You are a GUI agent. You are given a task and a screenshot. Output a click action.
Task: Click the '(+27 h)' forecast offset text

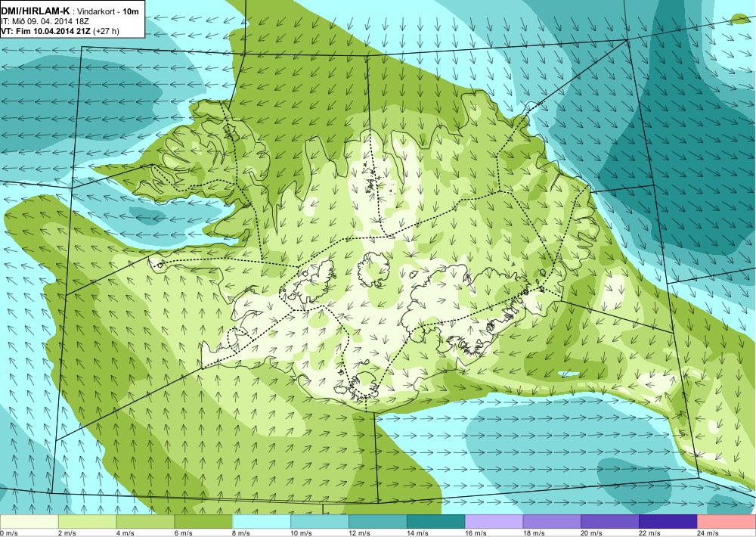click(x=106, y=31)
